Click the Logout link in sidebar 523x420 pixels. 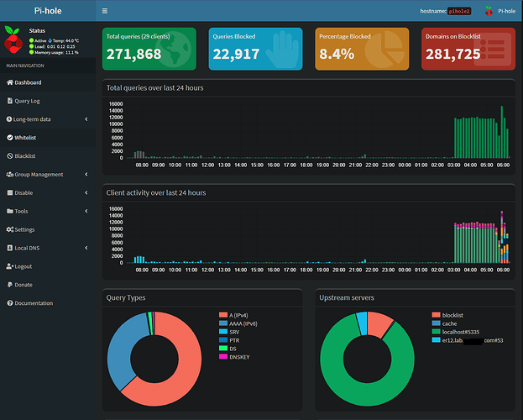[23, 266]
